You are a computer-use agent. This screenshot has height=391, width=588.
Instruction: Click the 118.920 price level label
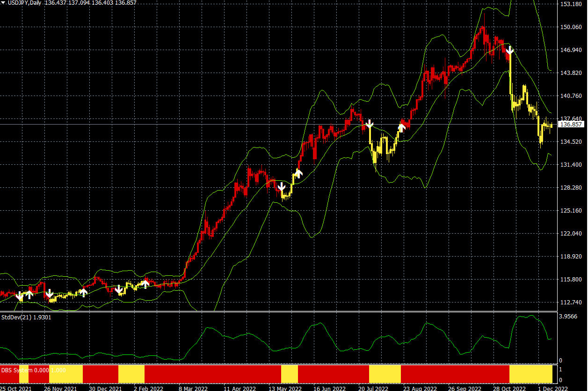point(571,257)
